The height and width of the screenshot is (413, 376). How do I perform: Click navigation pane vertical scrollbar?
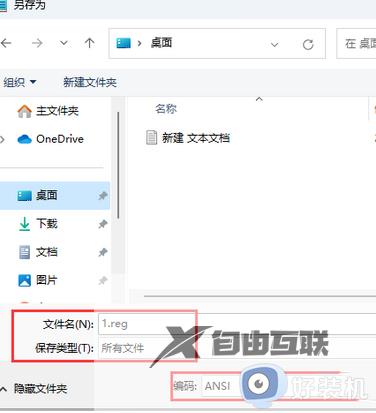tap(118, 166)
